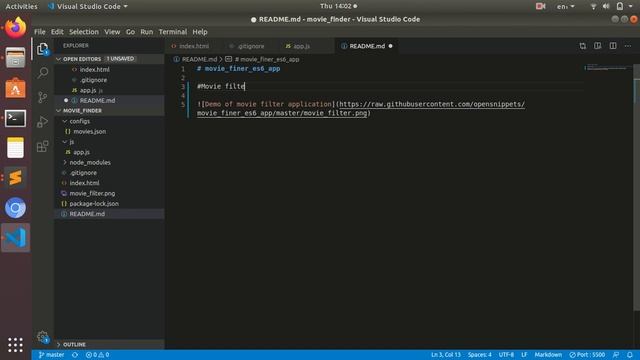
Task: Open Chromium browser from the dock
Action: click(x=16, y=208)
